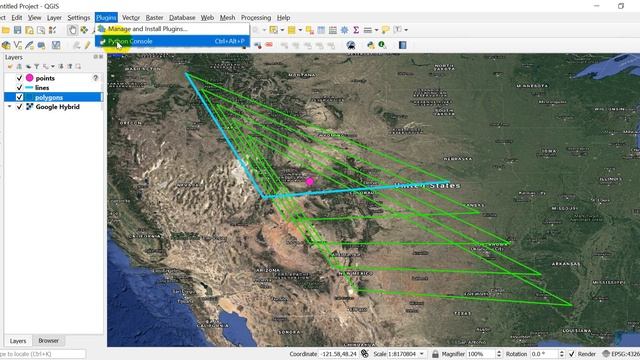Select the Pan Map hand tool

(x=72, y=30)
